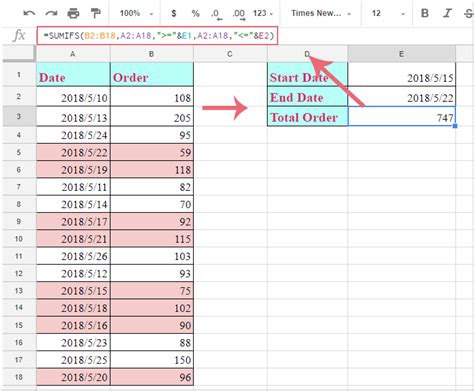
Task: Select column E header
Action: click(x=401, y=54)
